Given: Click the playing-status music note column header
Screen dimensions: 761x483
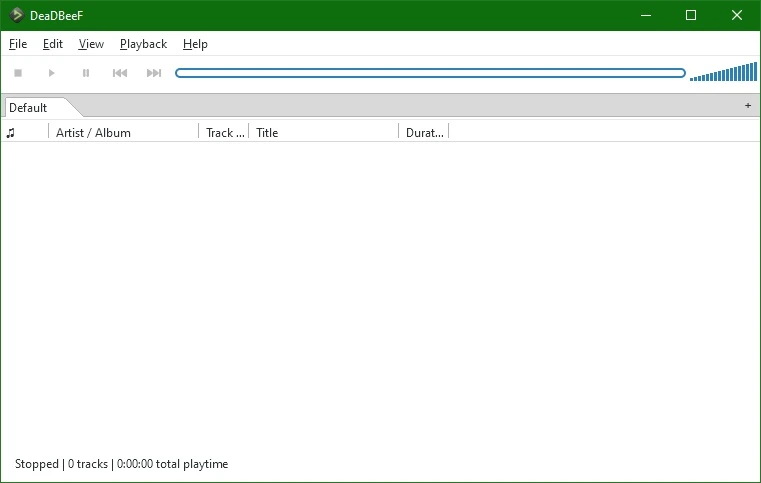Looking at the screenshot, I should coord(11,133).
